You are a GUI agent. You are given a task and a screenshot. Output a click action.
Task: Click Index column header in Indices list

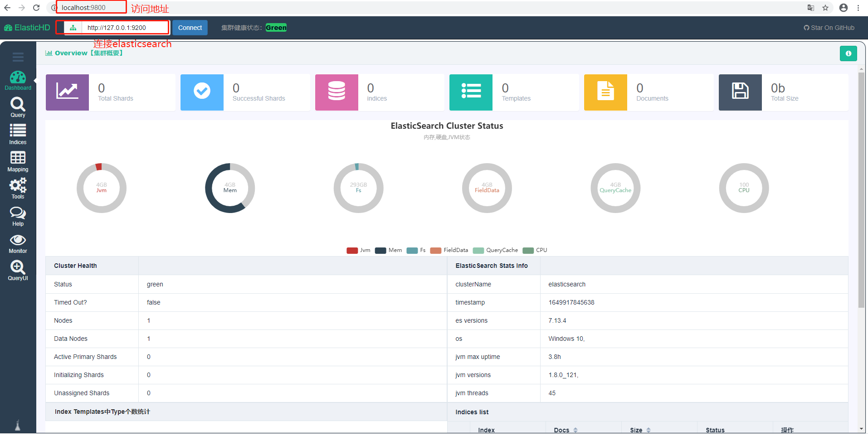coord(486,430)
